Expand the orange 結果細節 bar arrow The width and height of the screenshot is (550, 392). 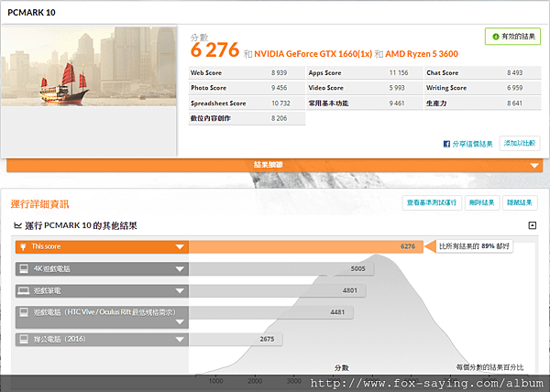click(x=534, y=166)
